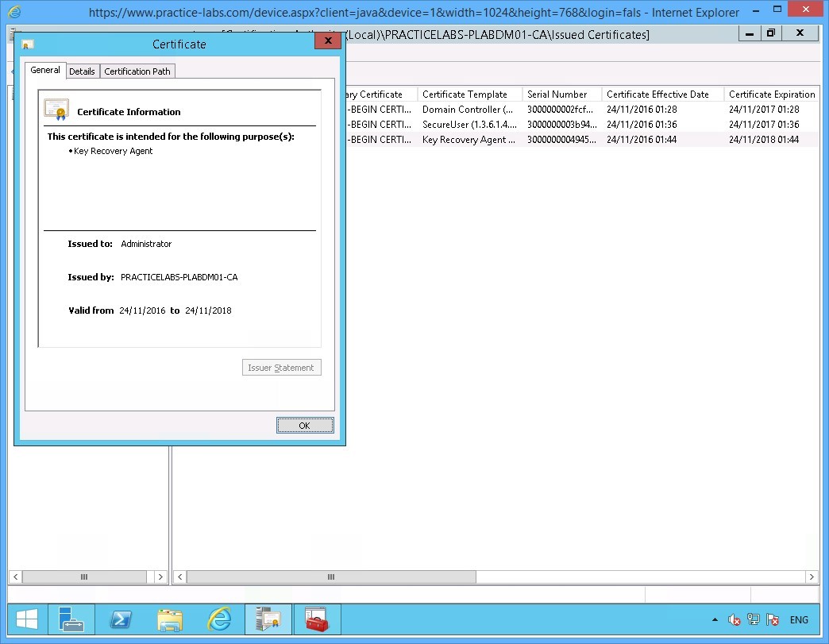Open the Certification Authority from the taskbar
This screenshot has width=829, height=644.
(x=268, y=619)
